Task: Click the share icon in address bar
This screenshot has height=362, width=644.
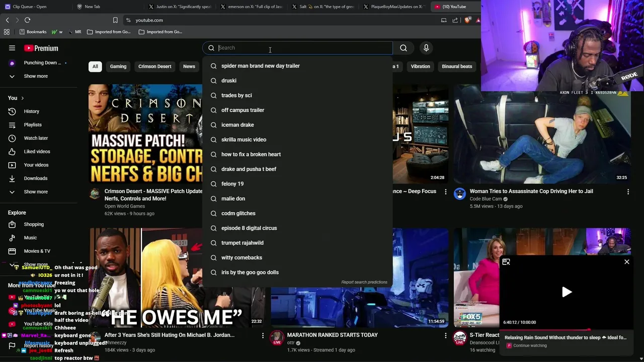Action: (x=455, y=20)
